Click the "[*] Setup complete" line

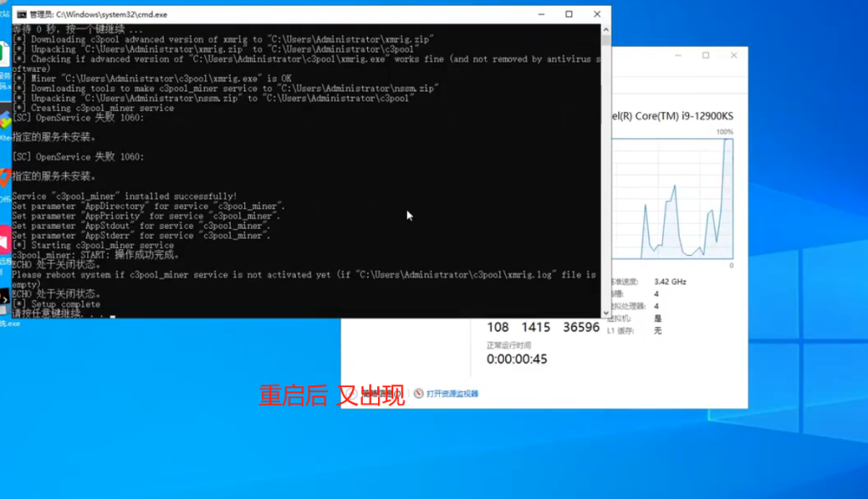click(x=57, y=304)
